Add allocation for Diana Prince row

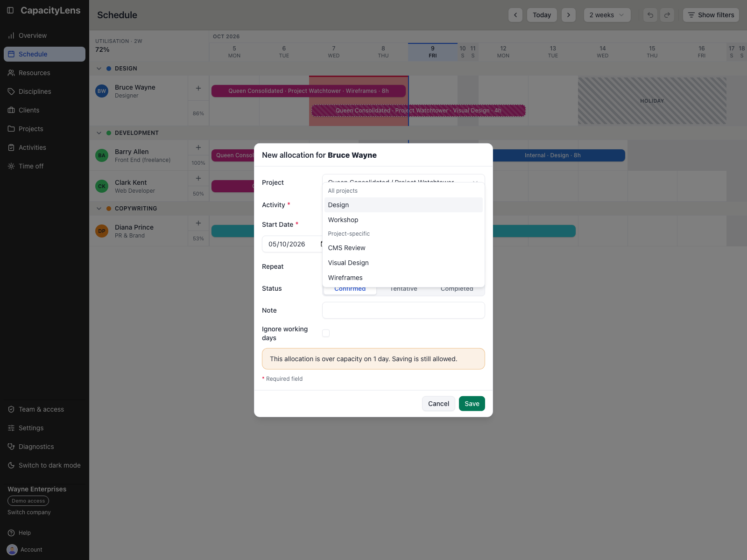198,223
